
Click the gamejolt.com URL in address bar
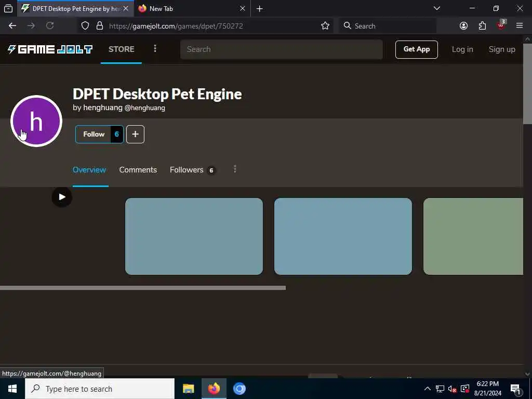tap(176, 26)
